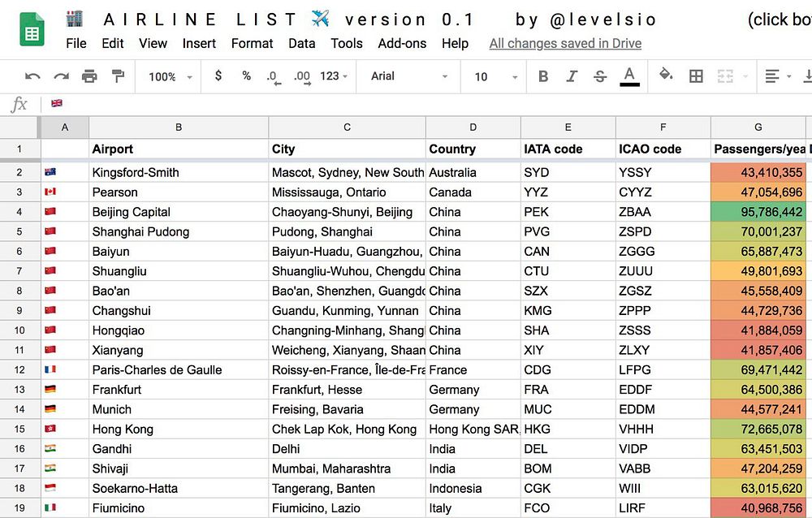
Task: Open horizontal align dropdown arrow
Action: [789, 76]
